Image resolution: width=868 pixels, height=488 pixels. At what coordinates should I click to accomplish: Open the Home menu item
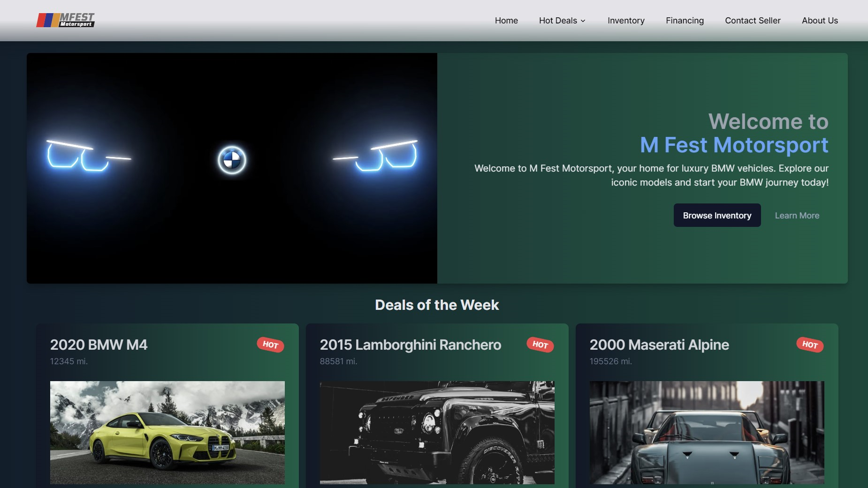point(506,21)
